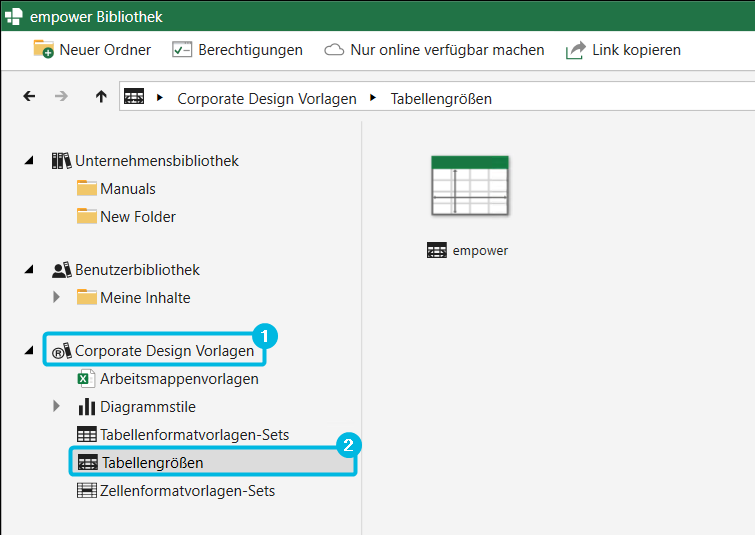Image resolution: width=755 pixels, height=535 pixels.
Task: Expand the Diagrammstile node
Action: (x=56, y=406)
